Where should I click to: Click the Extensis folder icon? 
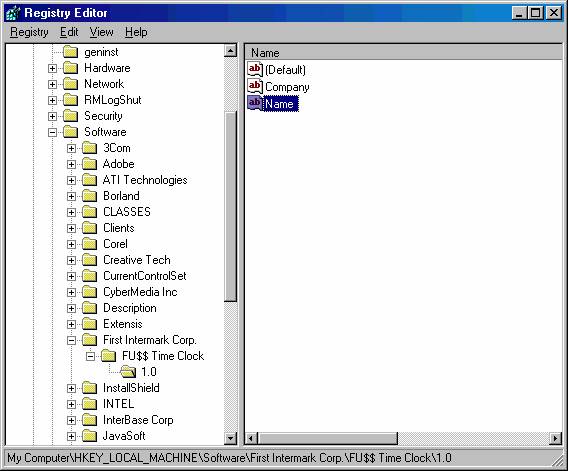(x=89, y=324)
